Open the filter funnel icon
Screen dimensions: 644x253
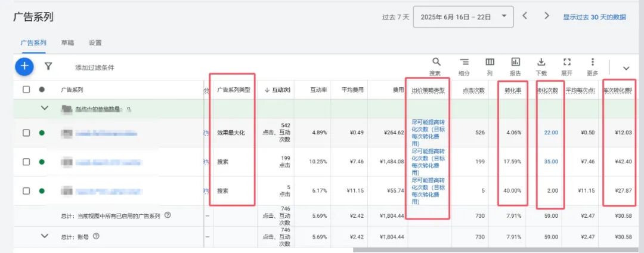click(48, 66)
